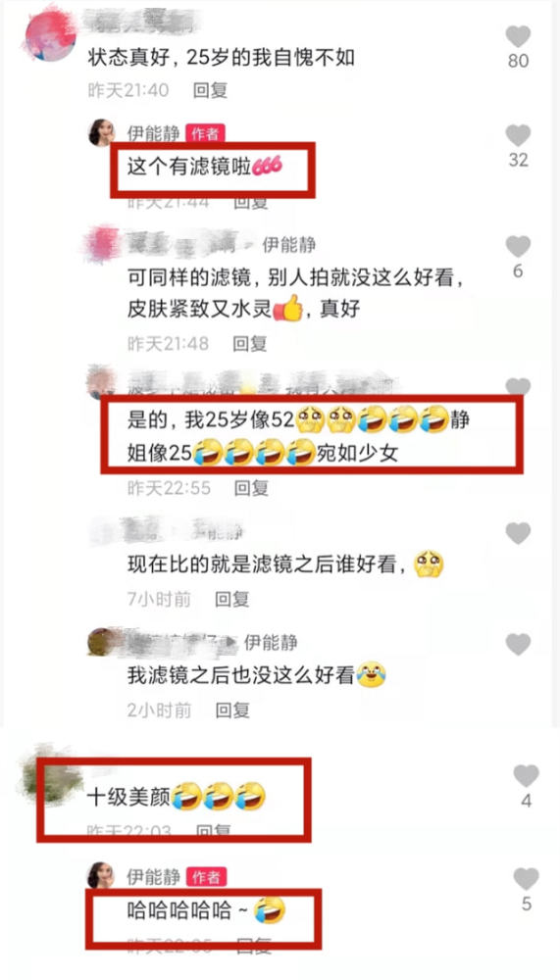
Task: Reply to the comment posted 昨天21:48
Action: coord(250,343)
